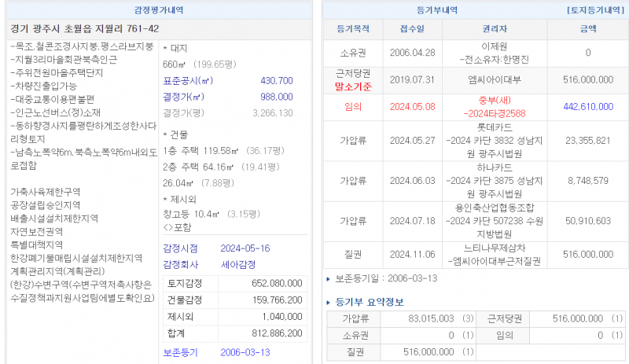The width and height of the screenshot is (629, 364).
Task: Click 느티나무제삼차 pledge holder entry
Action: 495,248
